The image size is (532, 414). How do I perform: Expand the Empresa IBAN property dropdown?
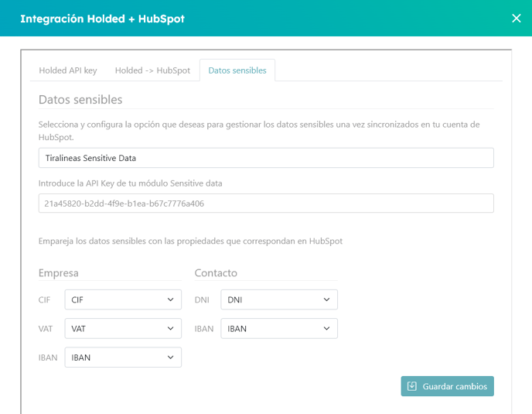click(123, 358)
